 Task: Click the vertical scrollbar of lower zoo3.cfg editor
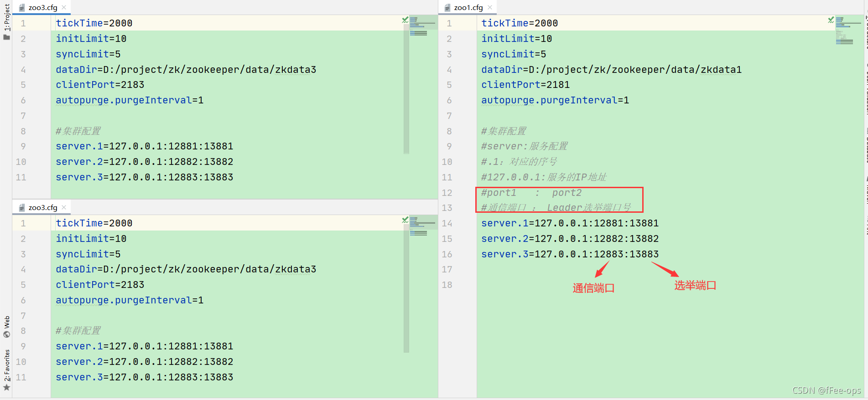(406, 289)
